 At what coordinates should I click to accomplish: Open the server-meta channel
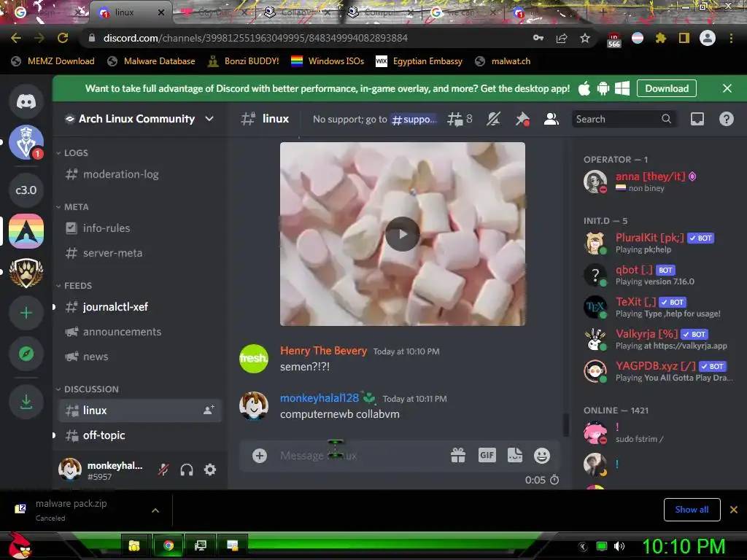pos(139,253)
